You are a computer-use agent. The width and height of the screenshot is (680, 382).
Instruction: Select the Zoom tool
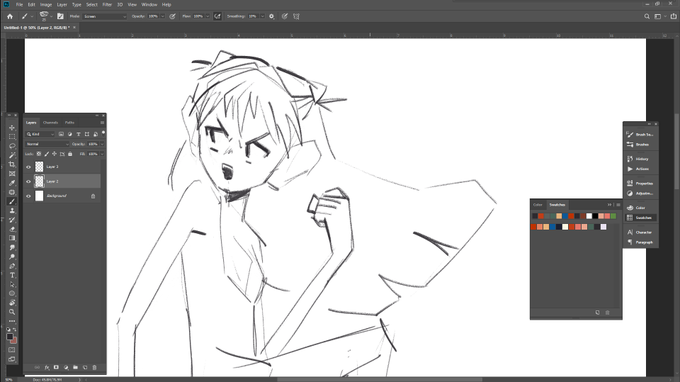pyautogui.click(x=12, y=312)
